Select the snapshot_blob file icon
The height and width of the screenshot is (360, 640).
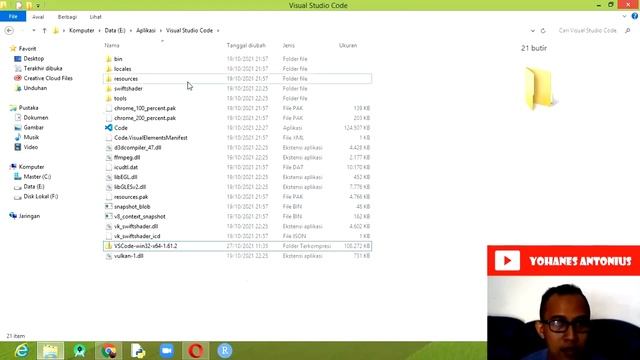click(109, 207)
